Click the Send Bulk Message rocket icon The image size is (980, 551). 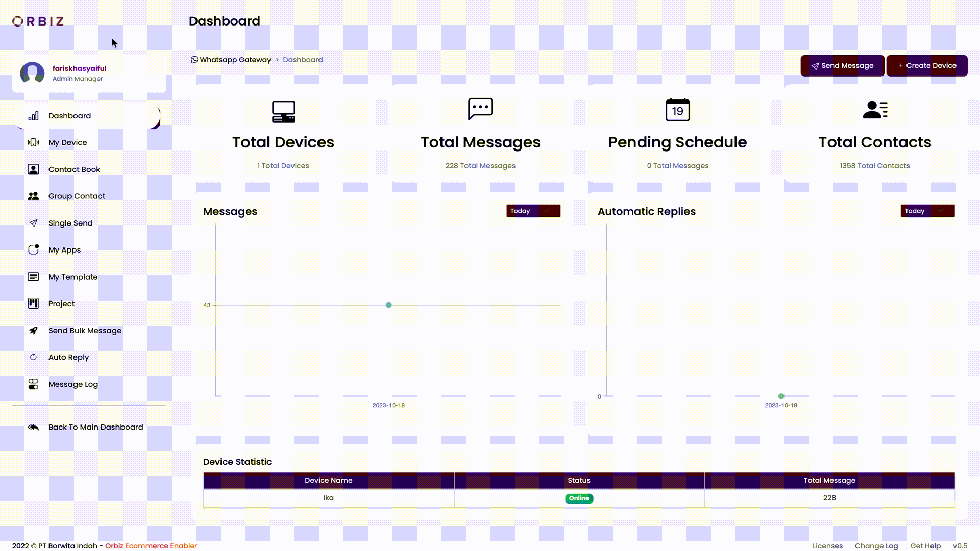click(x=33, y=330)
